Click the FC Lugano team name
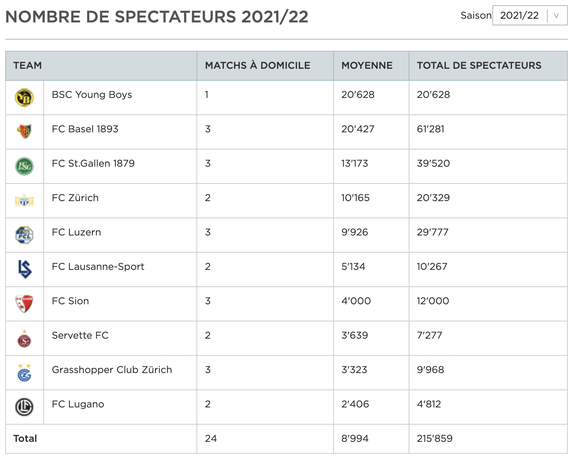The width and height of the screenshot is (582, 462). coord(78,404)
